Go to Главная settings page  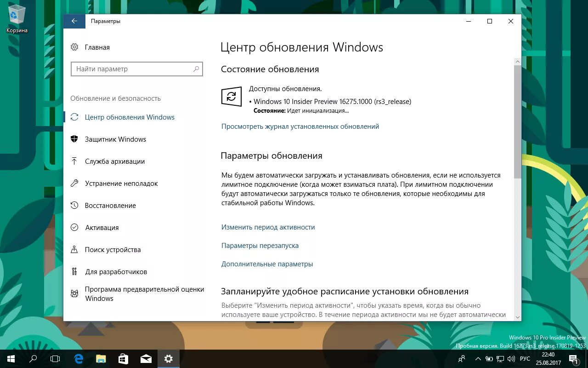coord(97,47)
